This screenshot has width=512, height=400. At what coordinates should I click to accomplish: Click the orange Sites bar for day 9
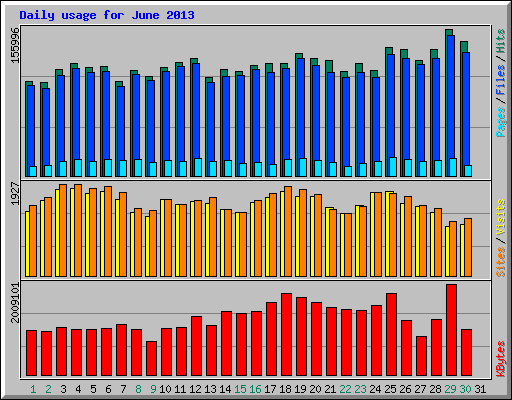(153, 243)
